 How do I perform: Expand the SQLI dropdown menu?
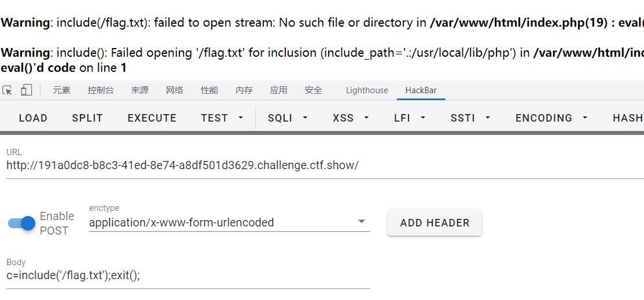(288, 118)
